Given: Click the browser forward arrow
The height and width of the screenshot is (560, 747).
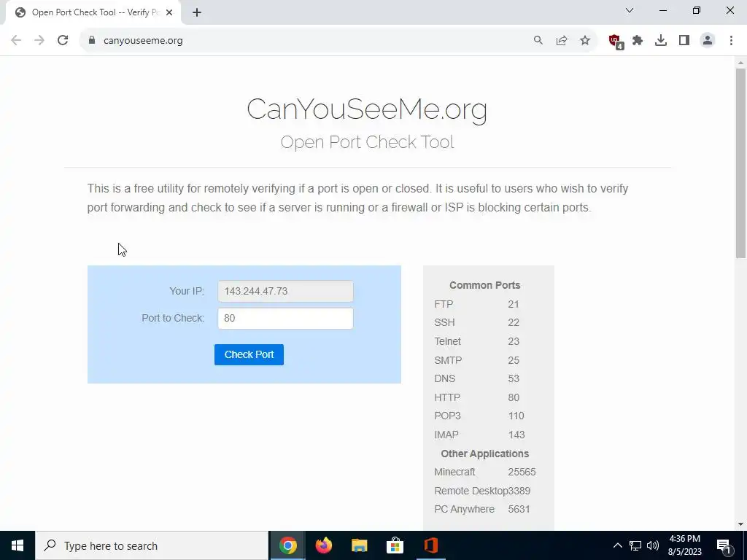Looking at the screenshot, I should click(x=39, y=41).
